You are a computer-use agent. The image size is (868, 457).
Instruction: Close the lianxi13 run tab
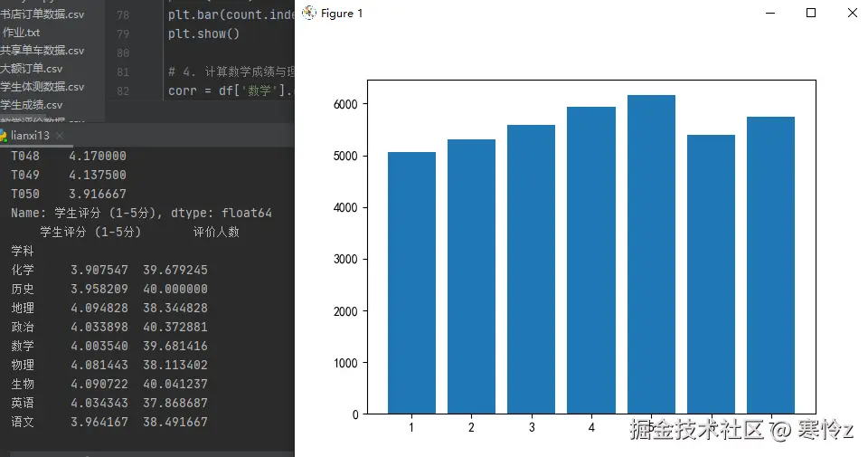click(60, 136)
